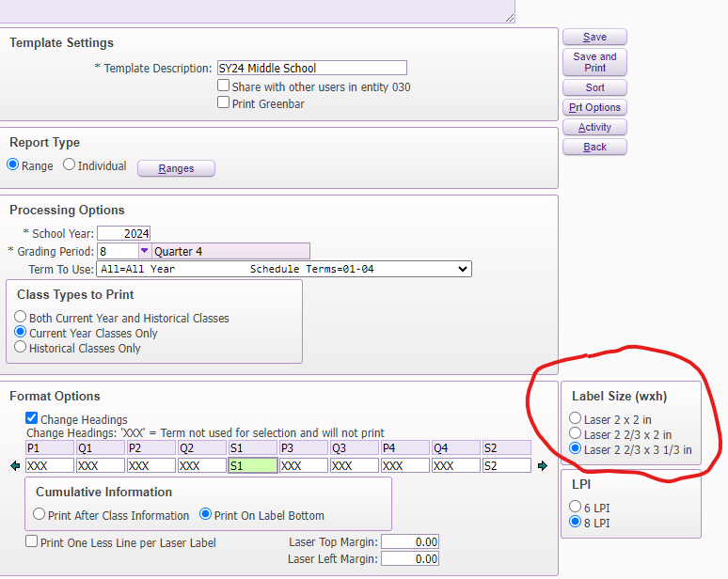Expand the Term To Use dropdown
This screenshot has width=728, height=579.
click(x=283, y=269)
